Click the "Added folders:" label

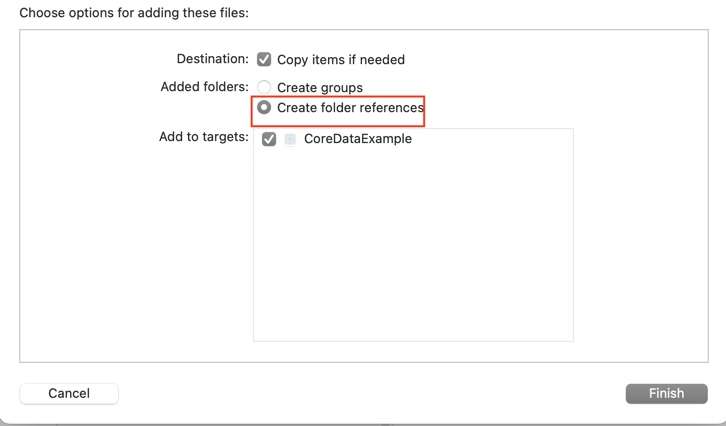tap(204, 87)
